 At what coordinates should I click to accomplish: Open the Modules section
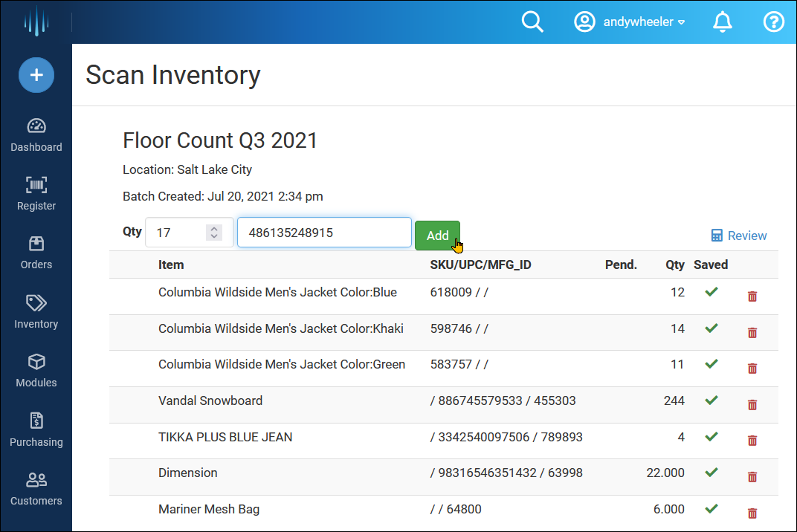[x=36, y=369]
